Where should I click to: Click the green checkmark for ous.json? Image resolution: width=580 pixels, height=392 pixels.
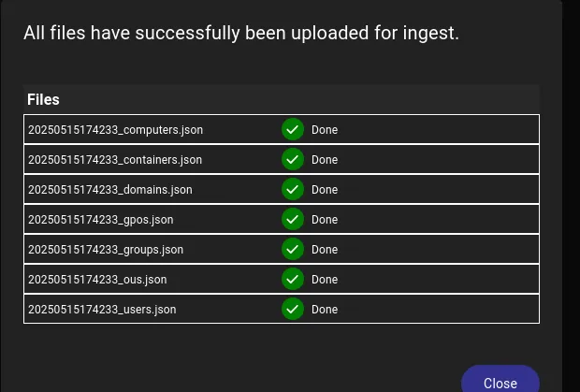pos(293,279)
